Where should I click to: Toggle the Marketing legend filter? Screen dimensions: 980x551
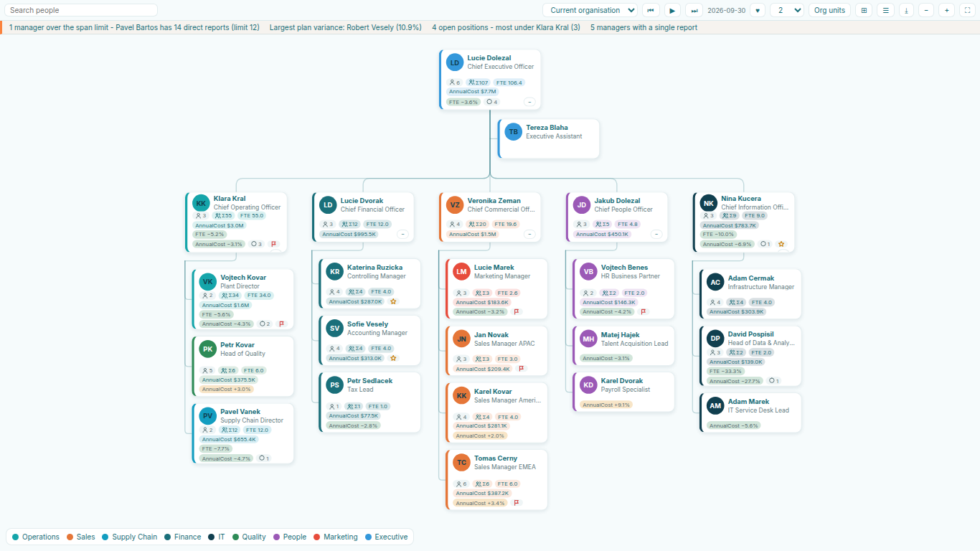[335, 537]
